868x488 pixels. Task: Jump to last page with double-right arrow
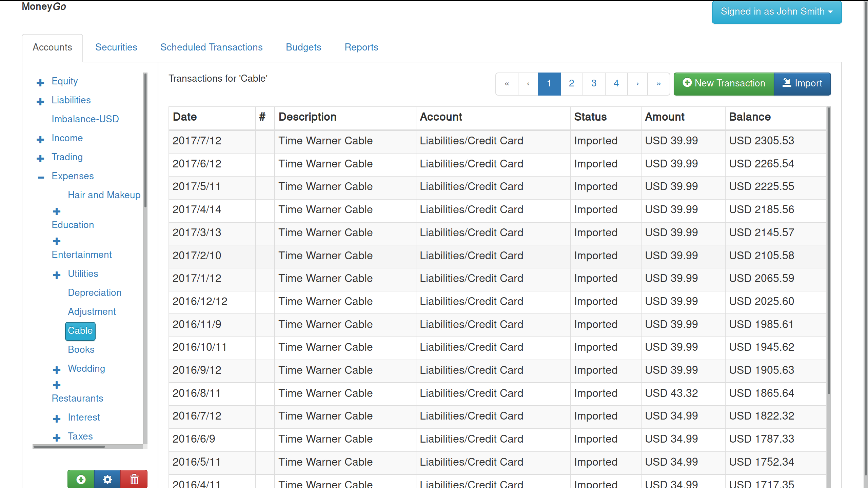658,83
